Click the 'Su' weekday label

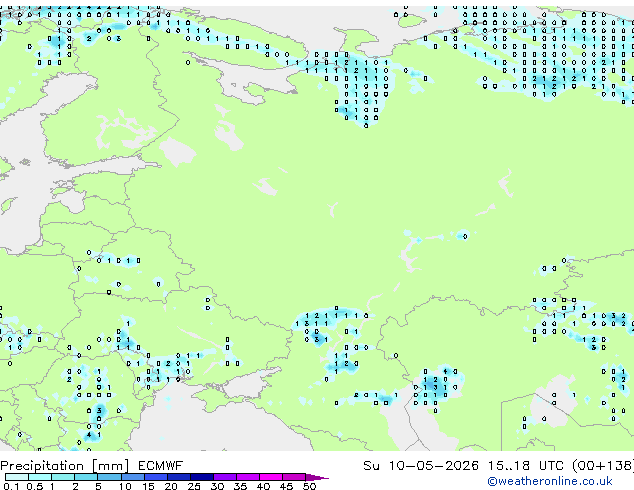pos(371,466)
